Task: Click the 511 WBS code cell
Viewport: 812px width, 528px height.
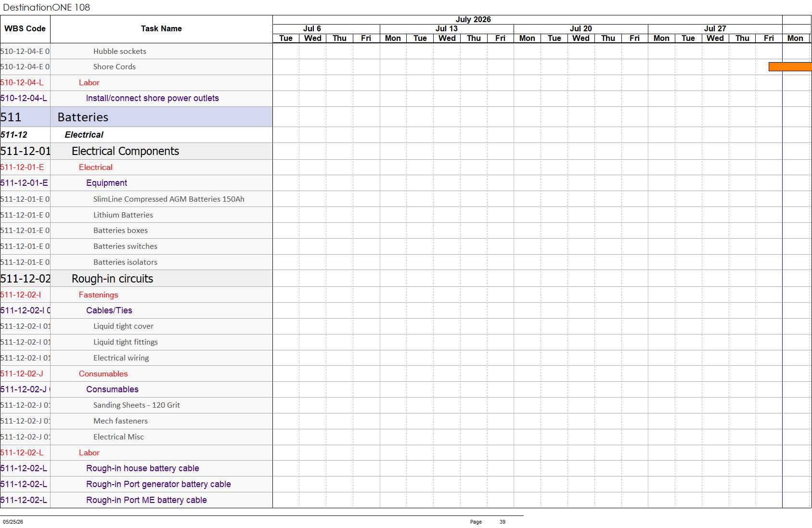Action: coord(25,117)
